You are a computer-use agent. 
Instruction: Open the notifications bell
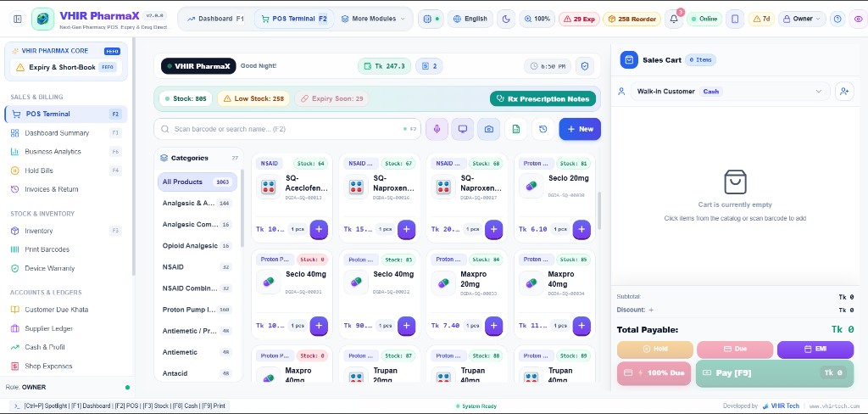[674, 19]
